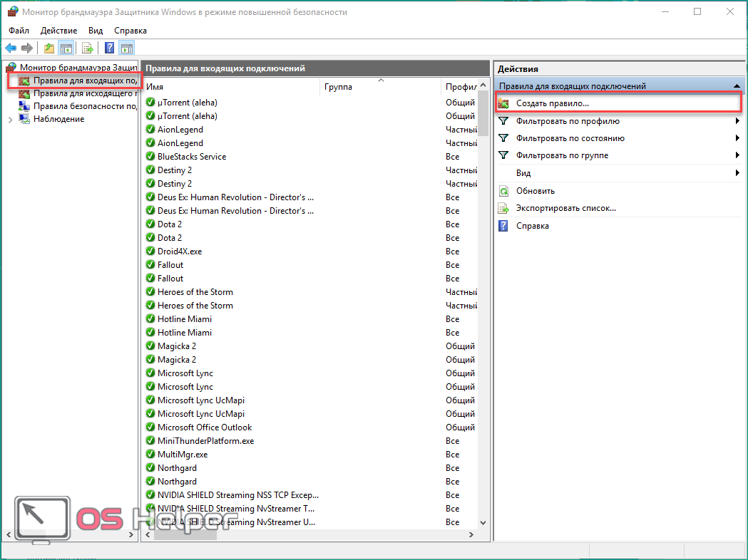Viewport: 748px width, 560px height.
Task: Select the Microsoft Office Outlook rule
Action: (311, 427)
